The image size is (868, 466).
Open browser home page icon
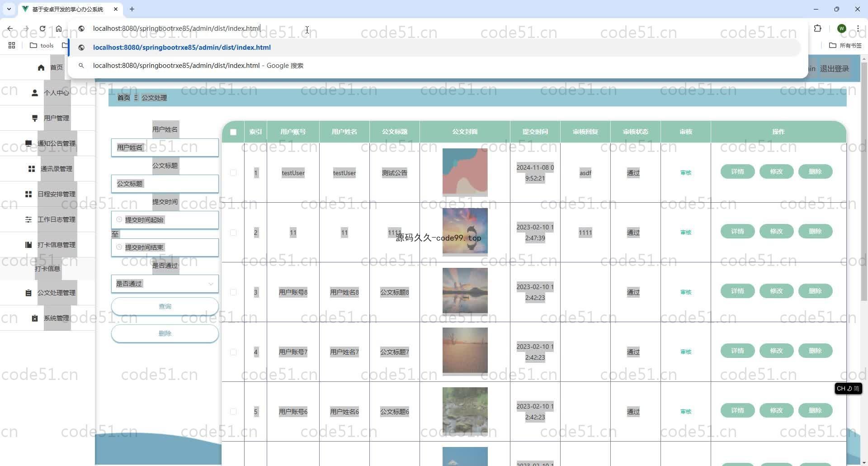59,29
